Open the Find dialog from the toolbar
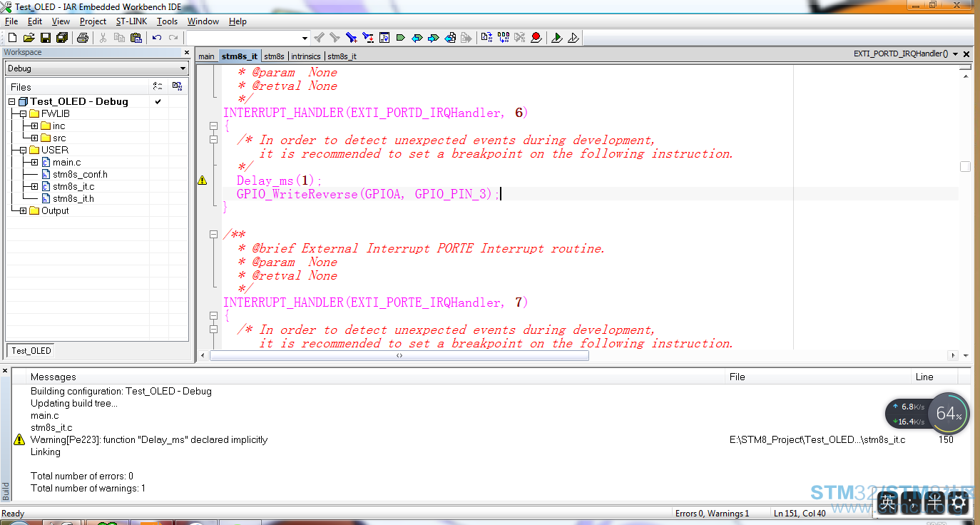The width and height of the screenshot is (980, 525). coord(352,38)
